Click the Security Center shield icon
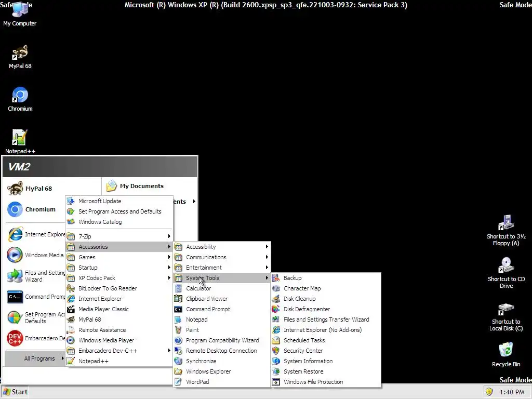Viewport: 532px width, 399px height. coord(276,351)
